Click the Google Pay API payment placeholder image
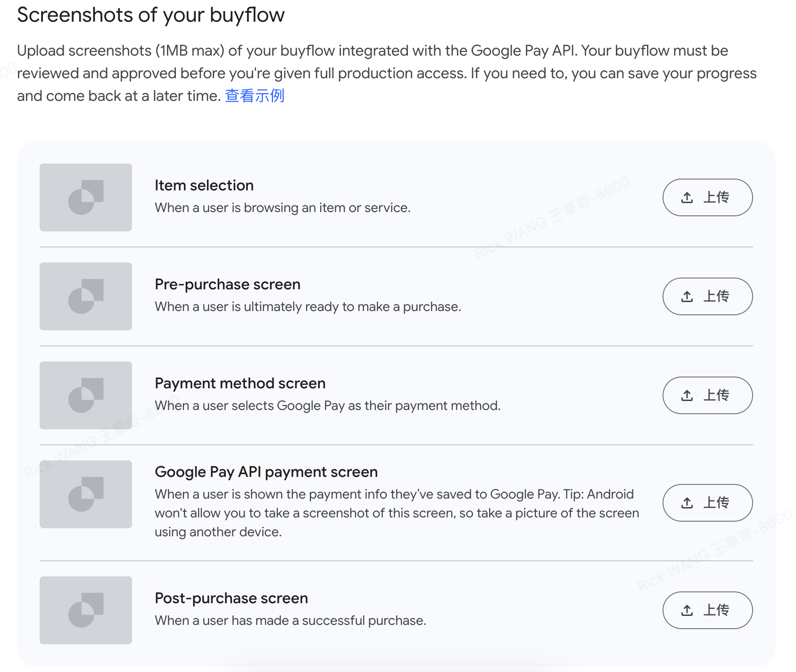 coord(86,494)
